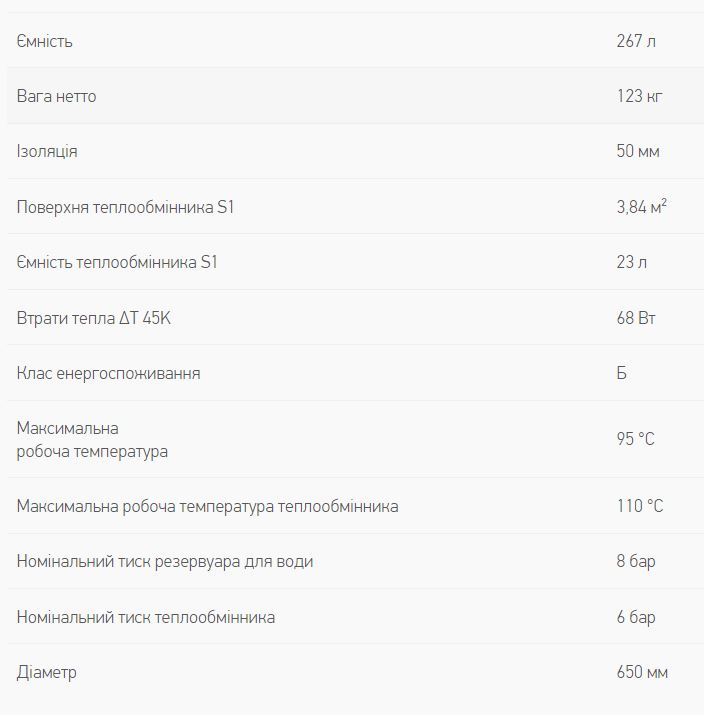The height and width of the screenshot is (715, 704).
Task: Select the "68 Вт" heat loss value
Action: [636, 318]
